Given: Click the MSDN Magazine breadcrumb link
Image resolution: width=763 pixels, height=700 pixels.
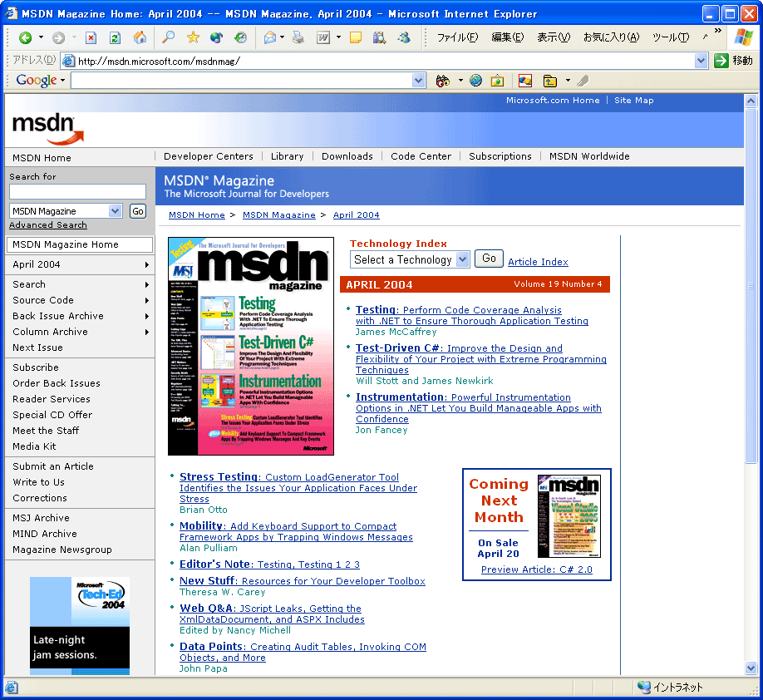Looking at the screenshot, I should tap(278, 215).
